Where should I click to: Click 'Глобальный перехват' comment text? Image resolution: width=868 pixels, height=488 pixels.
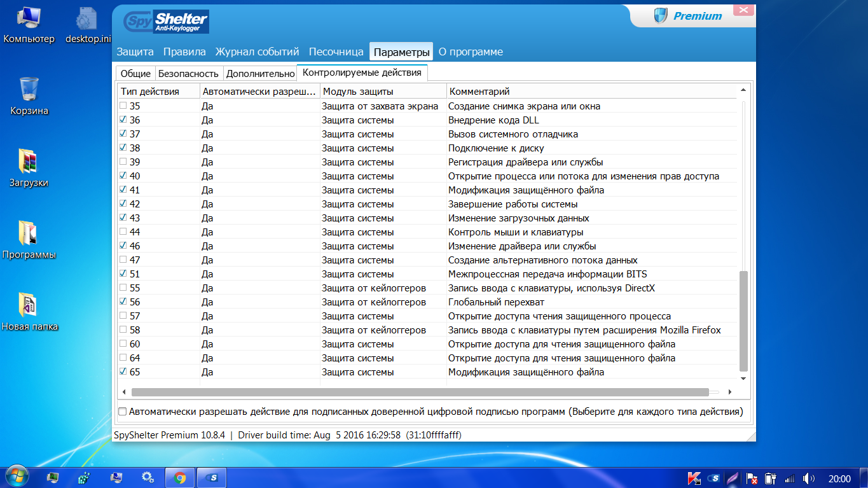click(x=496, y=302)
